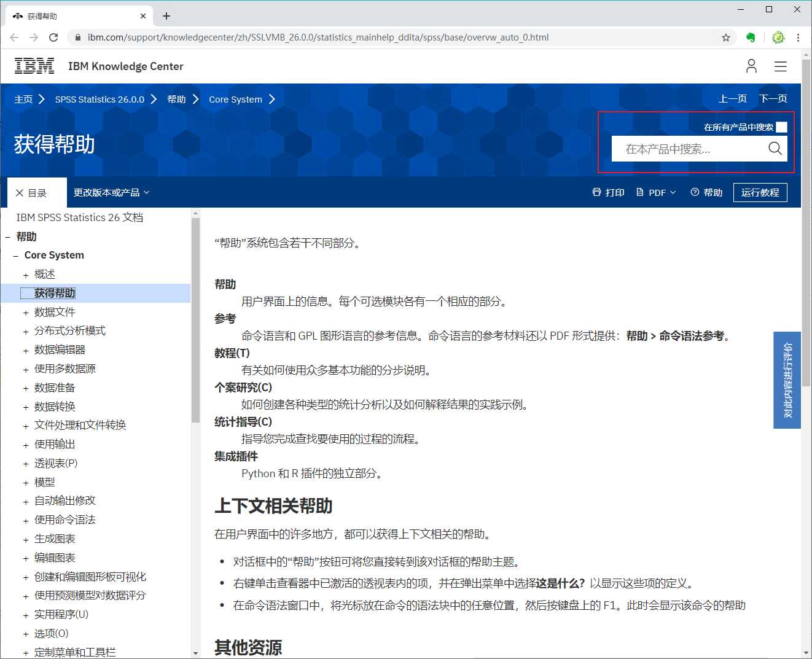The width and height of the screenshot is (812, 659).
Task: Click the IBM logo
Action: (x=34, y=66)
